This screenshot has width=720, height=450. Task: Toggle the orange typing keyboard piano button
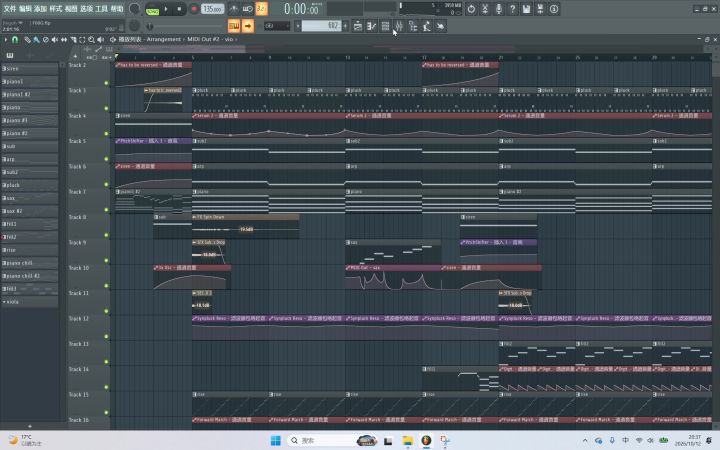(234, 26)
